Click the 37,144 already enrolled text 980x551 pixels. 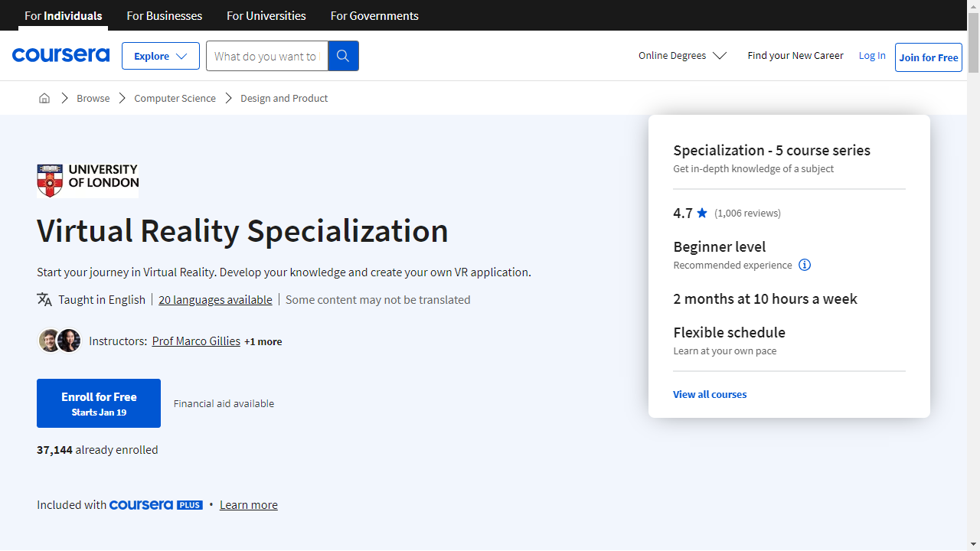point(97,449)
